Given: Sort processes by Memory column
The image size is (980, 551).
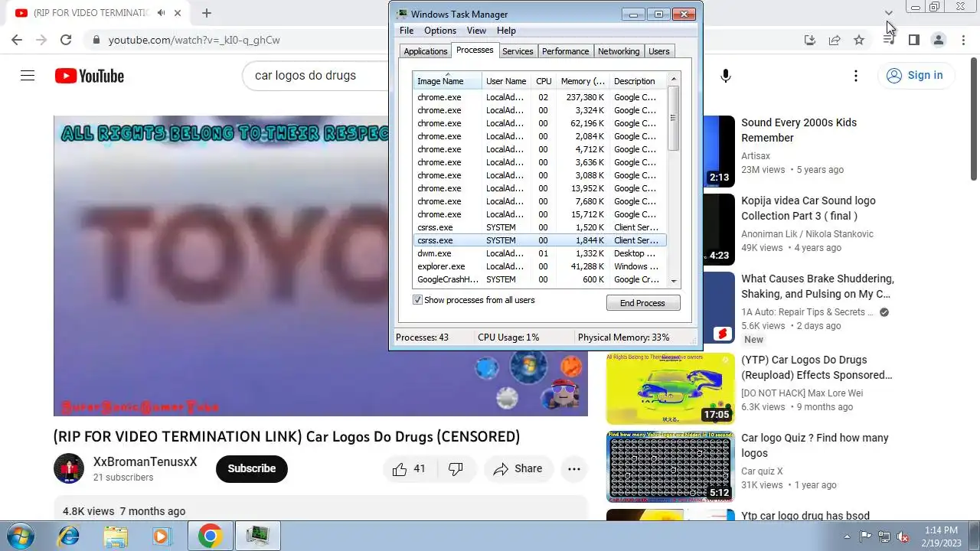Looking at the screenshot, I should (x=583, y=81).
